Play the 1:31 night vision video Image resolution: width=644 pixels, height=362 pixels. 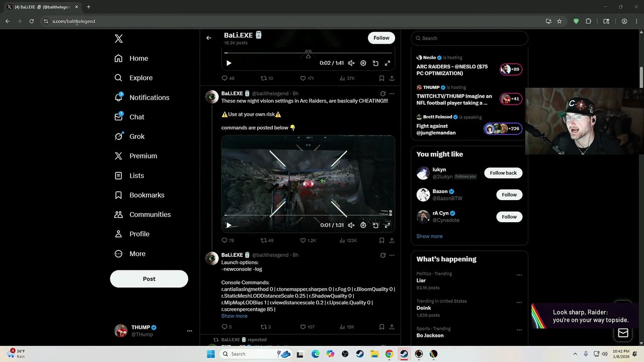(228, 225)
